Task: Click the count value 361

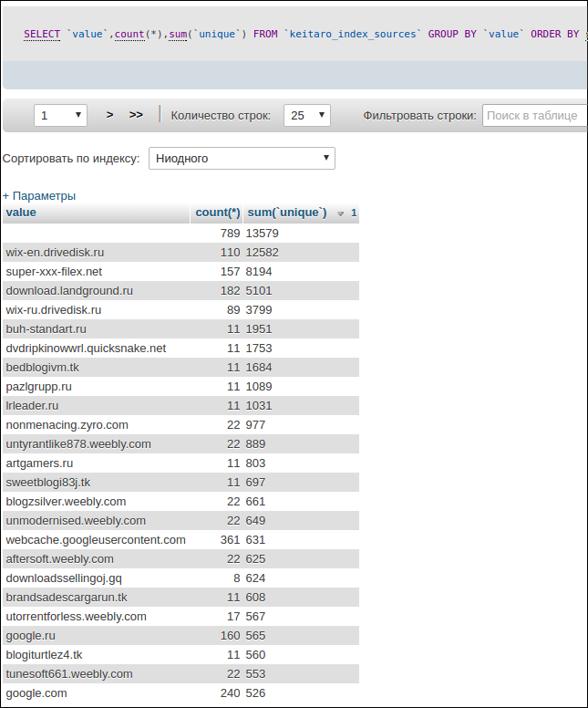Action: (x=230, y=540)
